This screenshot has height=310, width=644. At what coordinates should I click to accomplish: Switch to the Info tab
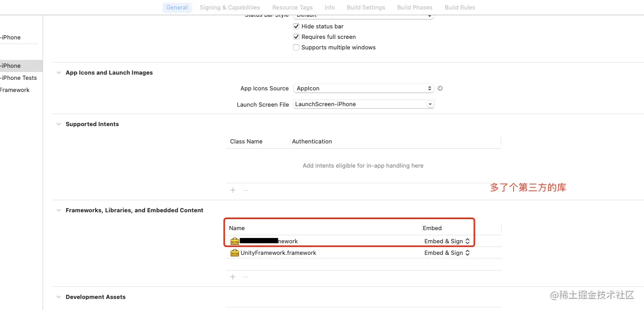coord(329,7)
